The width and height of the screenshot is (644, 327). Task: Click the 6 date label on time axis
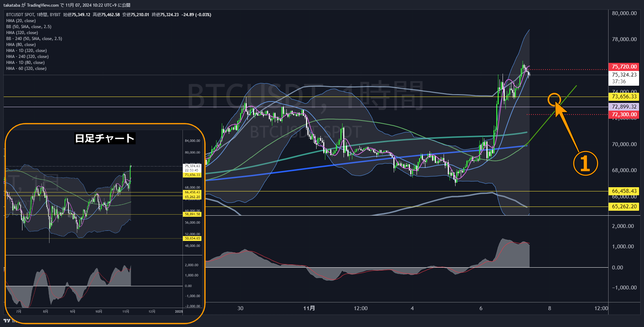[481, 308]
